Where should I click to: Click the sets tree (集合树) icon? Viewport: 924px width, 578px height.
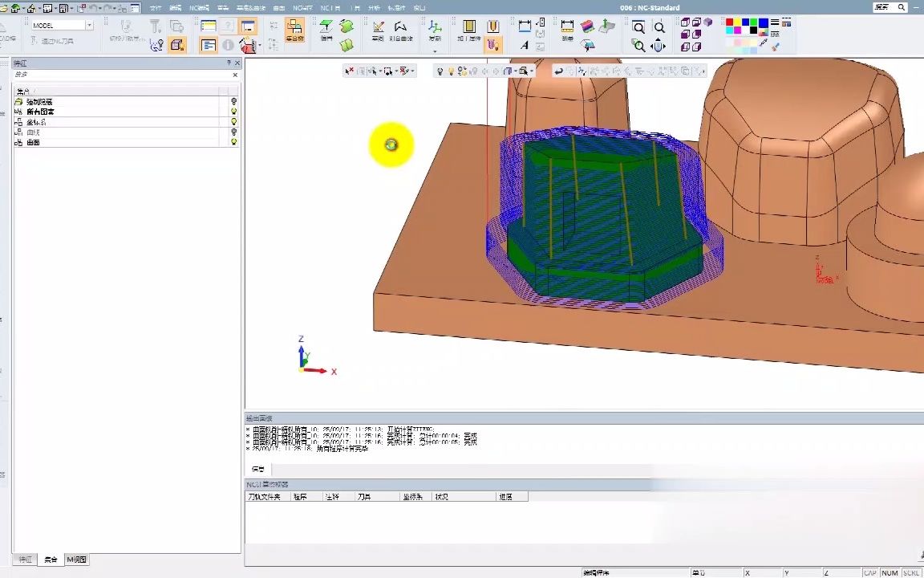294,28
